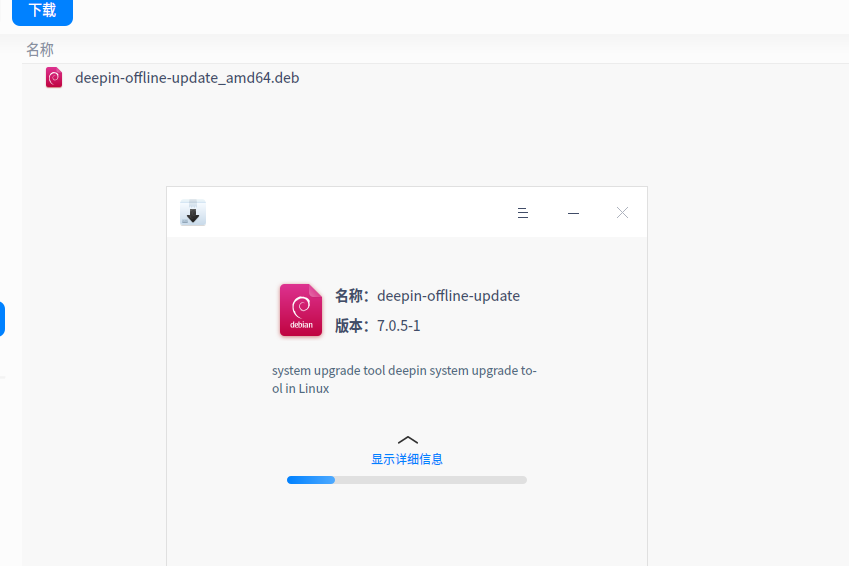The width and height of the screenshot is (849, 566).
Task: Expand details using the up chevron
Action: tap(408, 440)
